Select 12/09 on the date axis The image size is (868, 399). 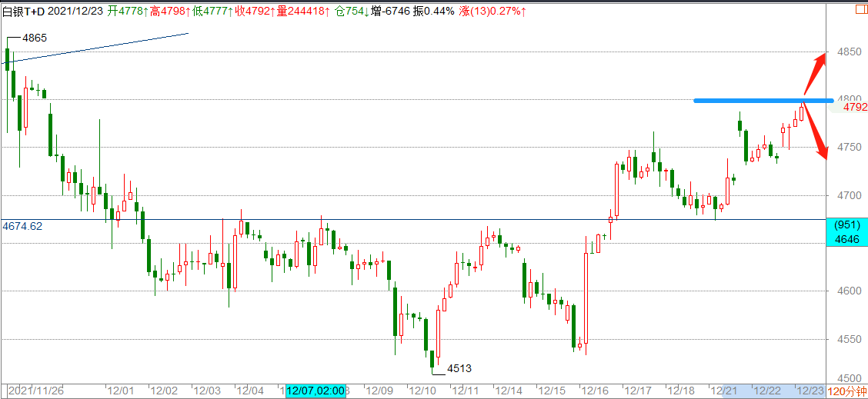pos(379,391)
